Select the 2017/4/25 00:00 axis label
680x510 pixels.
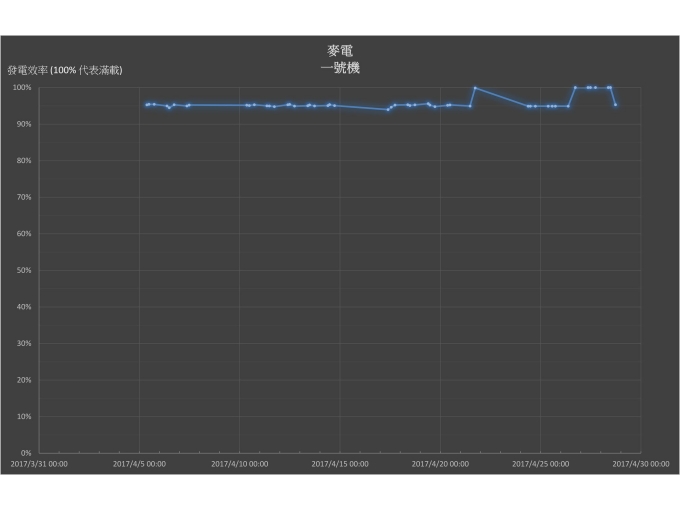(541, 464)
